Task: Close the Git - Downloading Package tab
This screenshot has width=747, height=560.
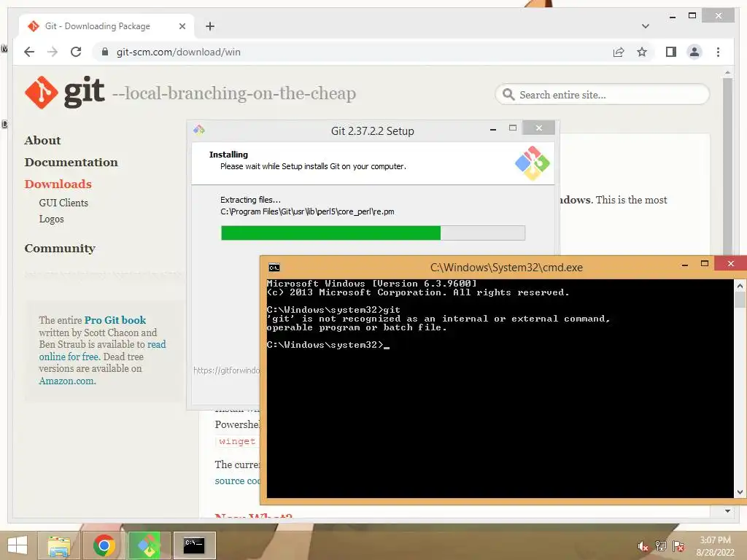Action: click(182, 26)
